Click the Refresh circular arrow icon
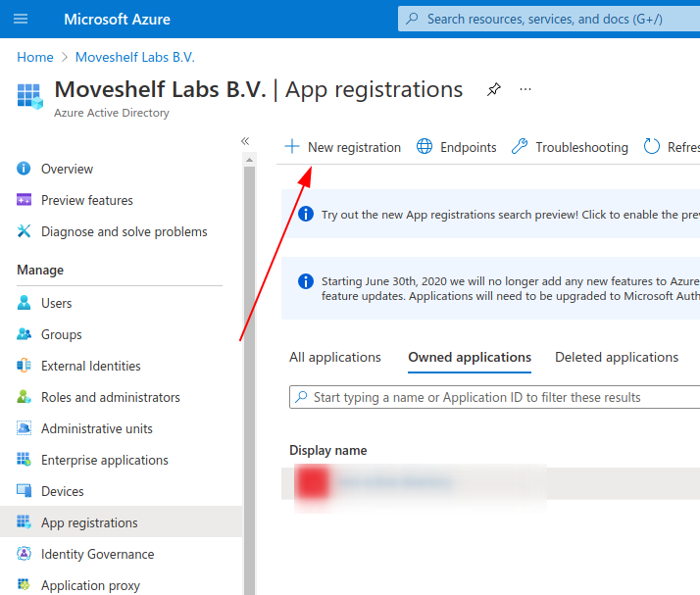Screen dimensions: 700x595 [x=652, y=146]
